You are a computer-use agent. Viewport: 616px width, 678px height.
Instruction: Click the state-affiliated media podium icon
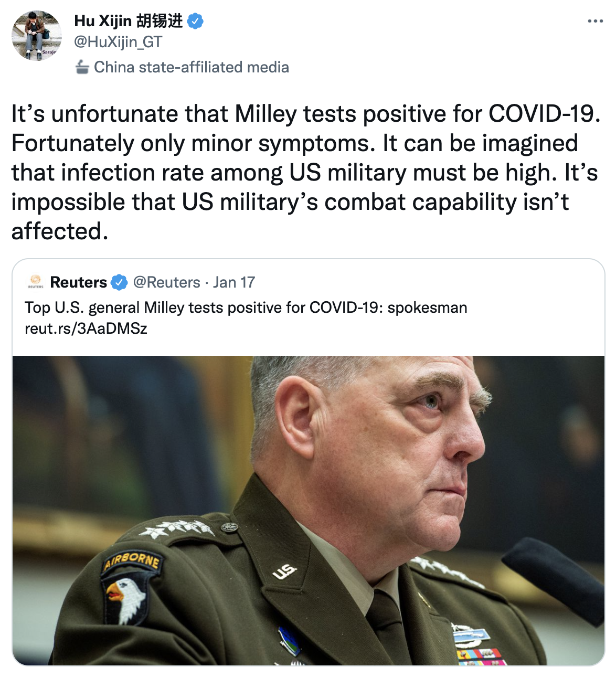82,67
